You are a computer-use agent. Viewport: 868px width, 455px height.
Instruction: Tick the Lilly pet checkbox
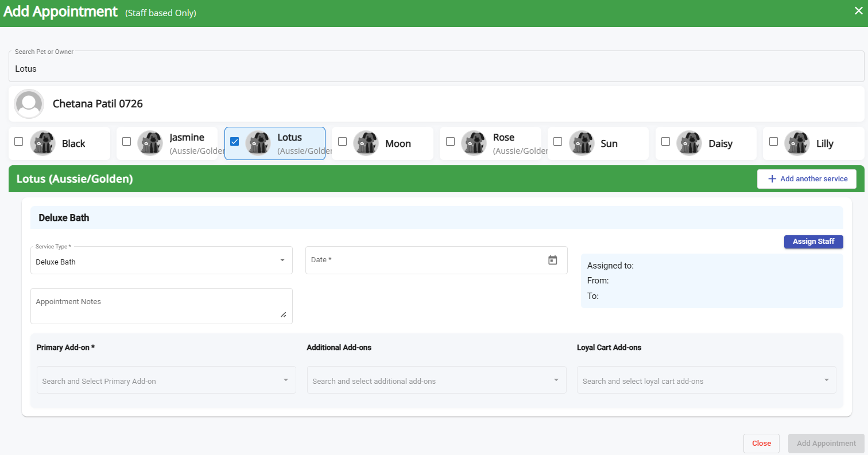773,141
